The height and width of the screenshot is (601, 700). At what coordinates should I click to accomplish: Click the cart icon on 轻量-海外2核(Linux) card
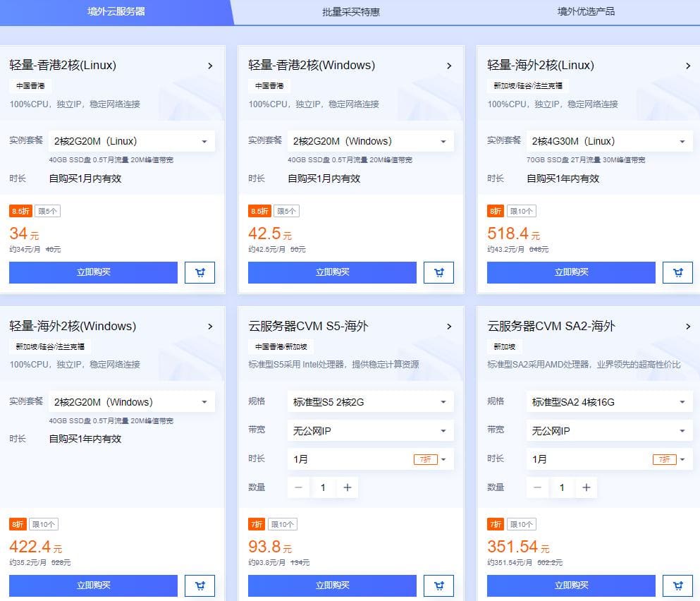677,272
